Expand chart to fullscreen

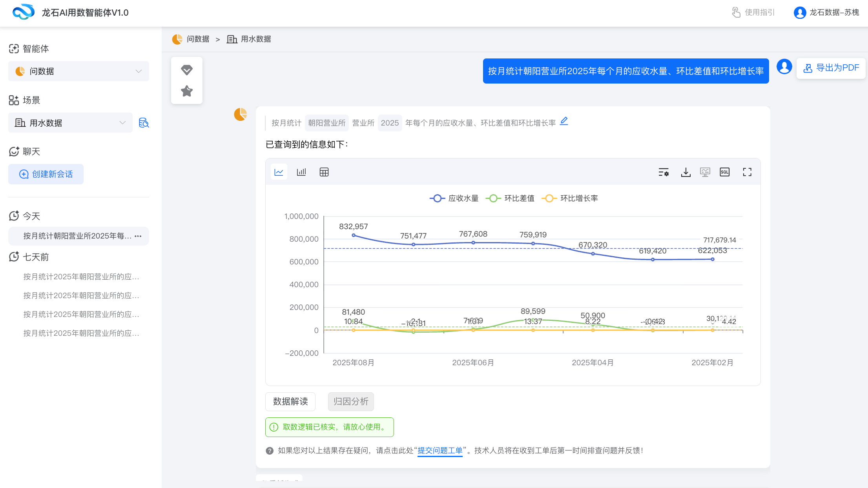click(x=747, y=172)
